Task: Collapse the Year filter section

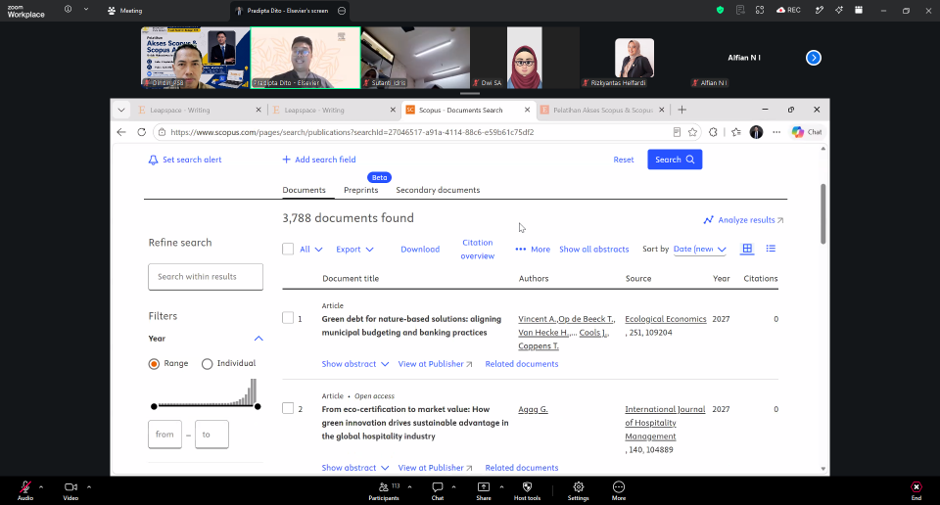Action: [258, 338]
